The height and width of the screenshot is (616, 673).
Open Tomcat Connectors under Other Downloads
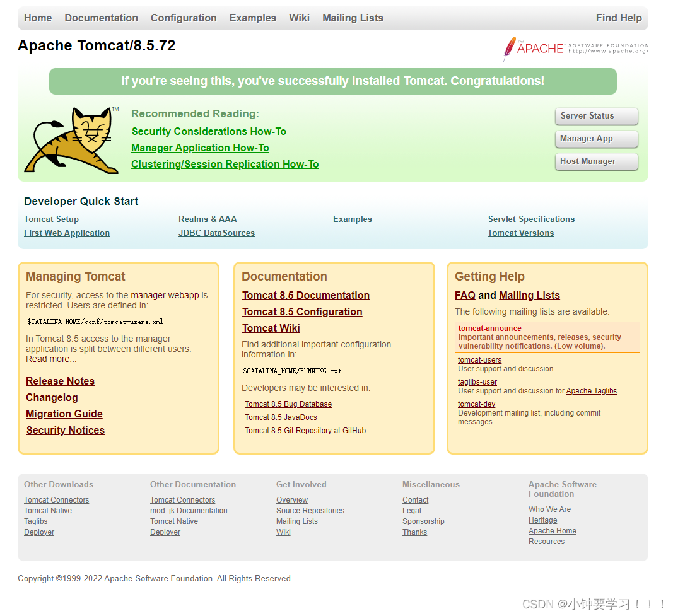click(x=57, y=500)
